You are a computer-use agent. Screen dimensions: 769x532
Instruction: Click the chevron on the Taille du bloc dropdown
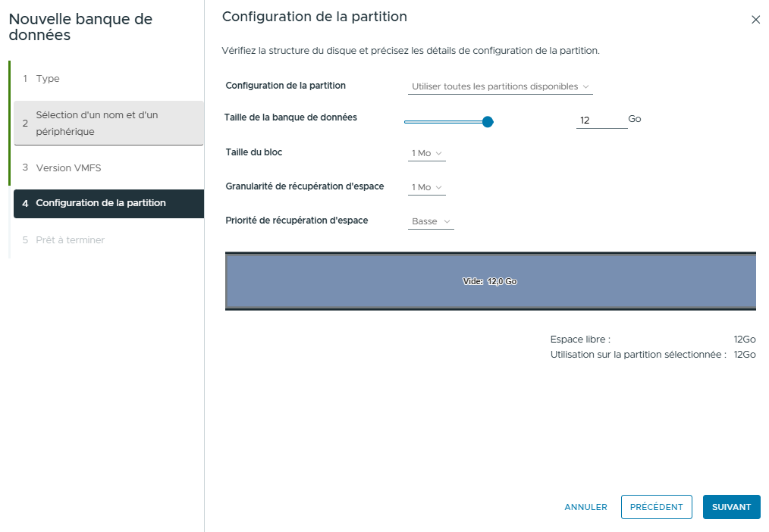coord(438,152)
